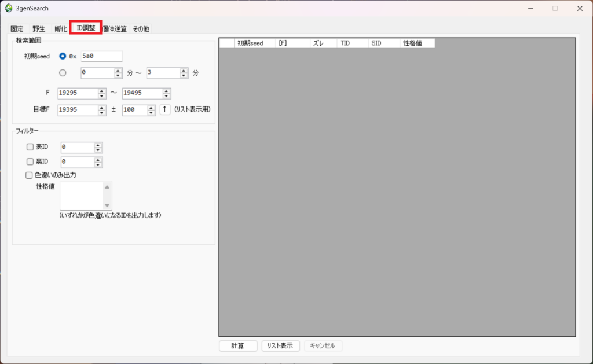Click inside the 初期seed input showing 5a0
Image resolution: width=593 pixels, height=364 pixels.
click(101, 56)
